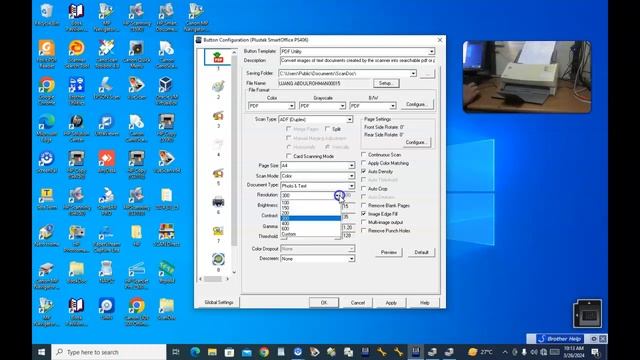Open the Scan Mode dropdown
The image size is (640, 360).
coord(351,176)
